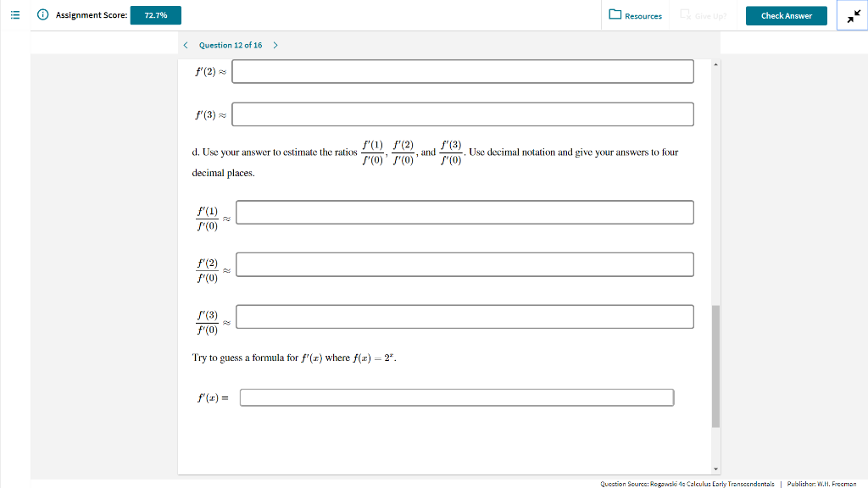This screenshot has height=488, width=868.
Task: Collapse the question view with the arrows icon
Action: click(x=852, y=14)
